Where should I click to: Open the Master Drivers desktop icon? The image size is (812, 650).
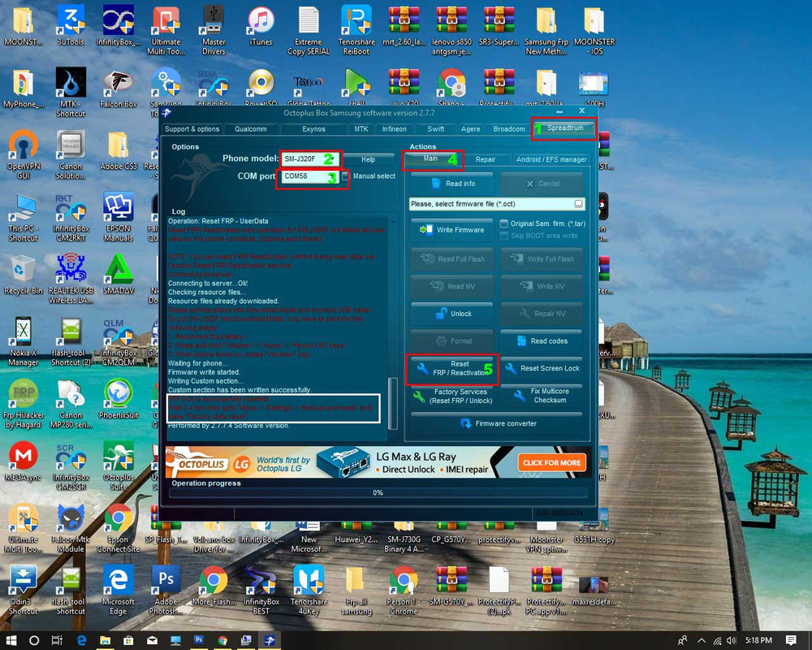tap(214, 30)
